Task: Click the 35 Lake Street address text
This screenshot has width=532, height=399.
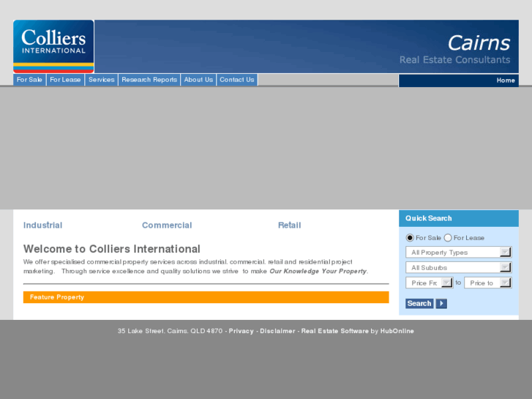Action: click(x=170, y=331)
